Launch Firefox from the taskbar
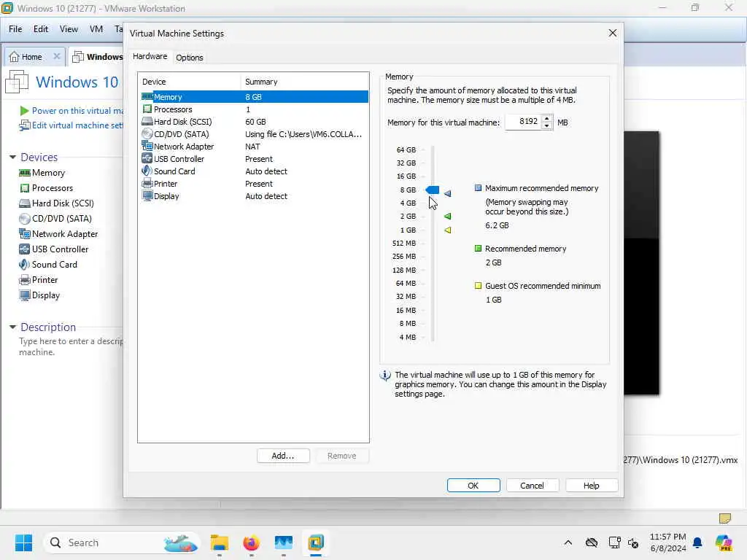The width and height of the screenshot is (747, 560). (x=251, y=542)
